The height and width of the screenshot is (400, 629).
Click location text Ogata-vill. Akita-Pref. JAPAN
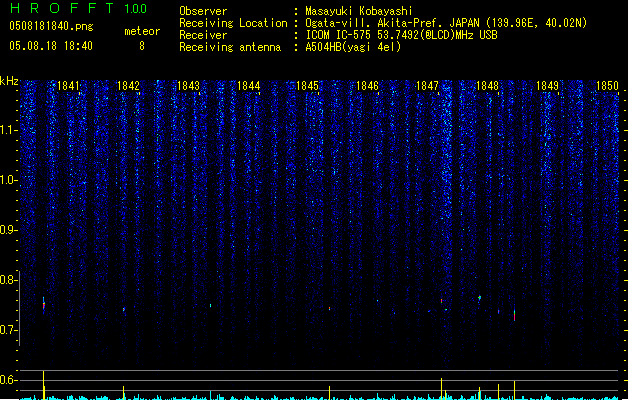[392, 23]
